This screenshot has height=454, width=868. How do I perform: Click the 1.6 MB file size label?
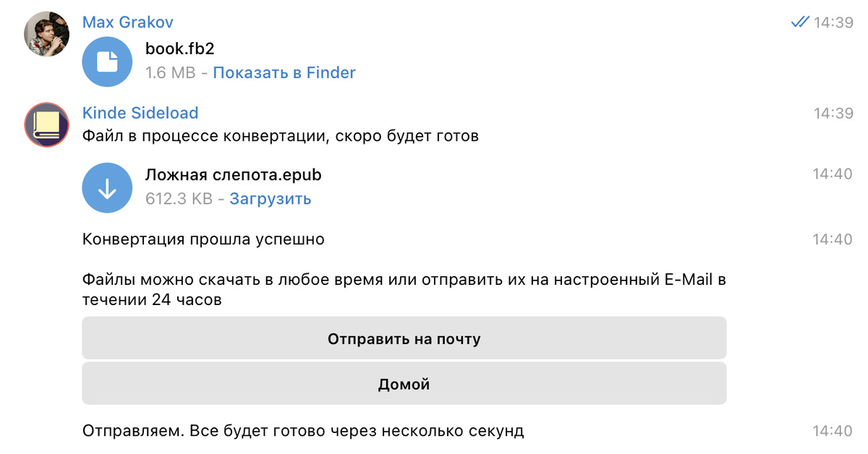click(169, 72)
